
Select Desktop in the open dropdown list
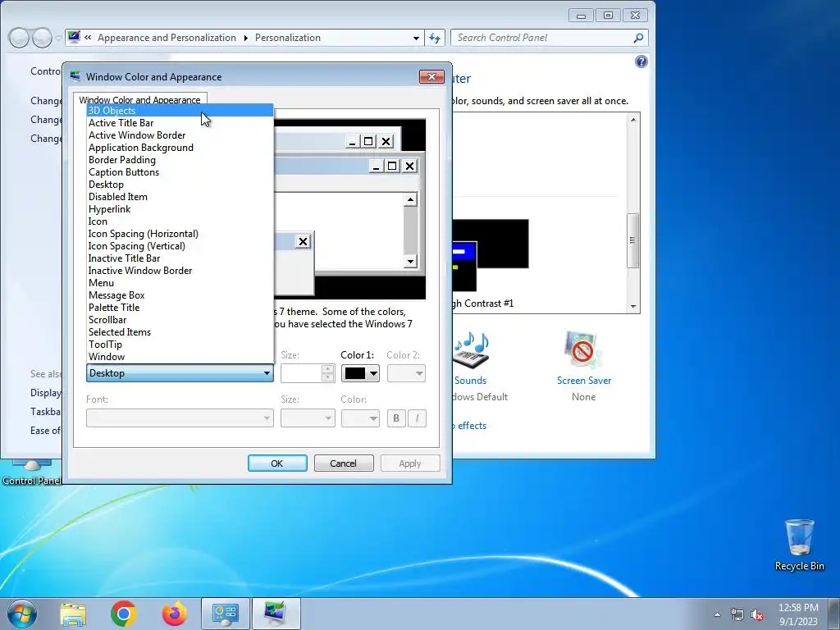180,185
